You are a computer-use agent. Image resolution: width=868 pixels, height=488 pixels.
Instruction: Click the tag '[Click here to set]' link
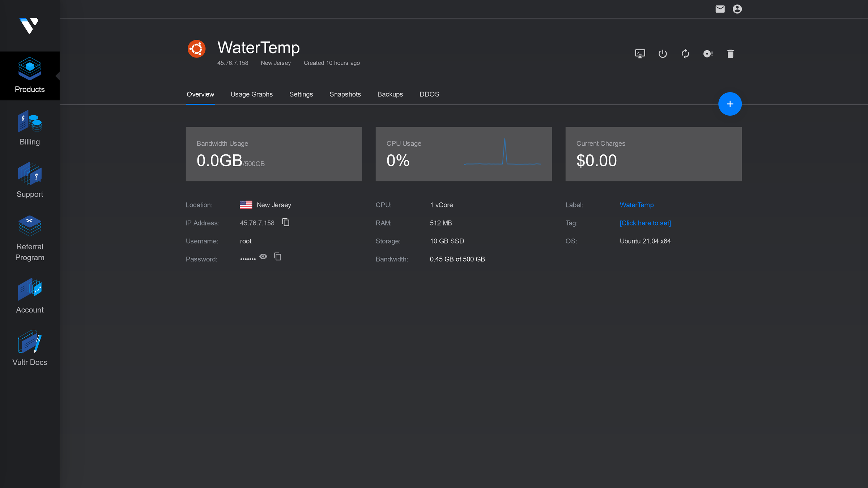pos(645,223)
